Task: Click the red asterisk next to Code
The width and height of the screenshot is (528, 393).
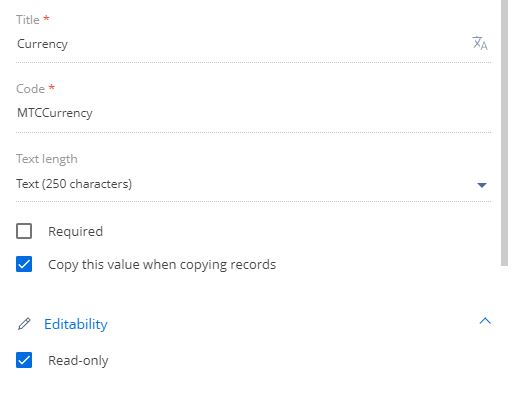Action: coord(52,87)
